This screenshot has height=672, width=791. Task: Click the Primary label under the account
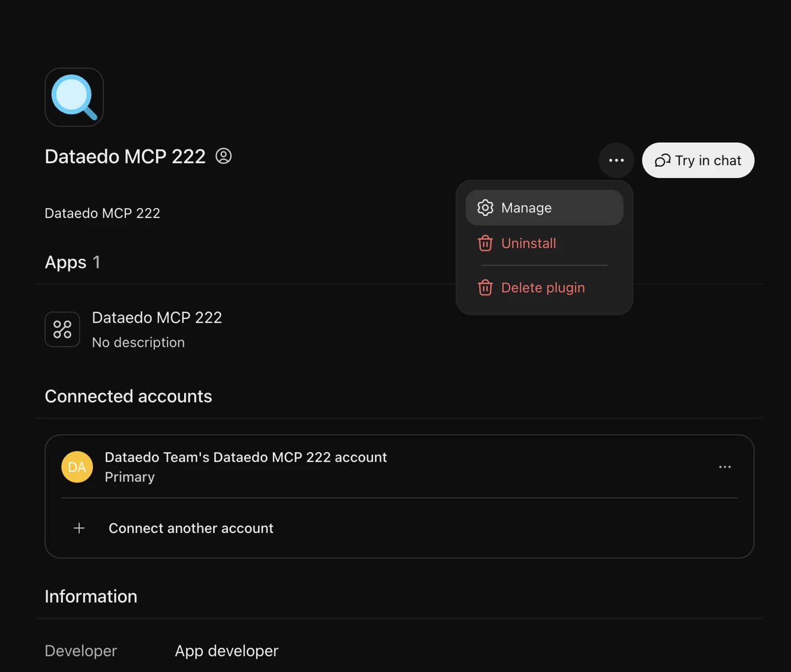click(130, 477)
